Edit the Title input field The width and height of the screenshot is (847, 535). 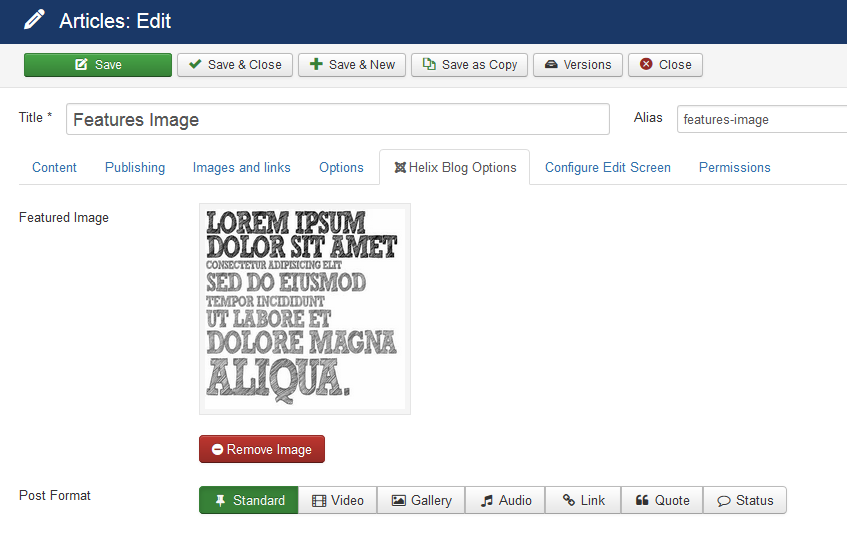[338, 120]
